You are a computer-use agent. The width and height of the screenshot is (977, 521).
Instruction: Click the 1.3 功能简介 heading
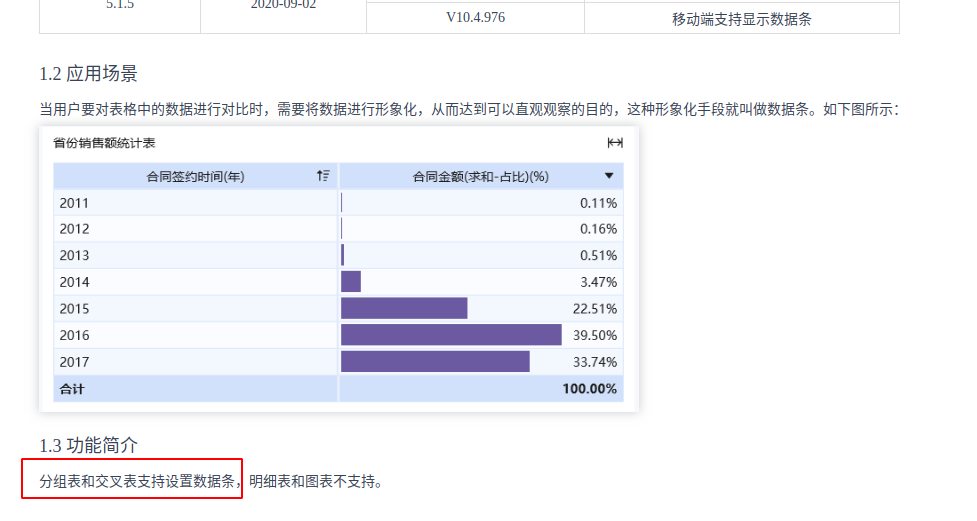point(88,445)
